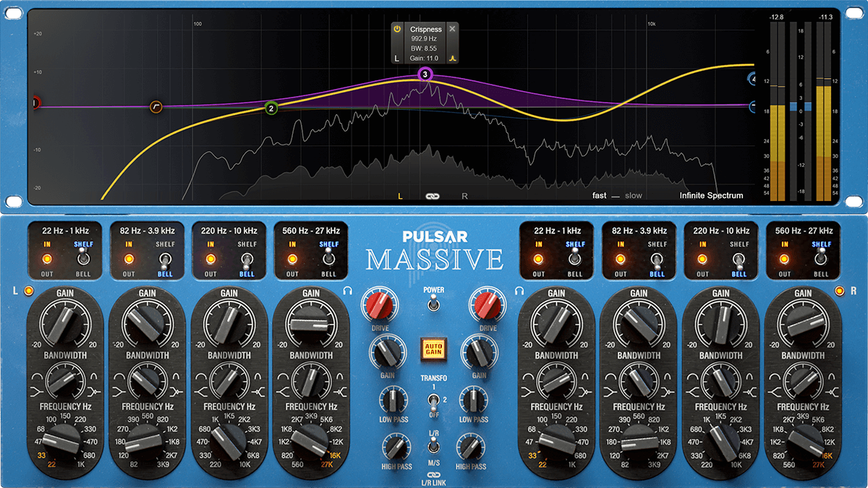Click 'Gain: 11.0' value in popup

[425, 58]
